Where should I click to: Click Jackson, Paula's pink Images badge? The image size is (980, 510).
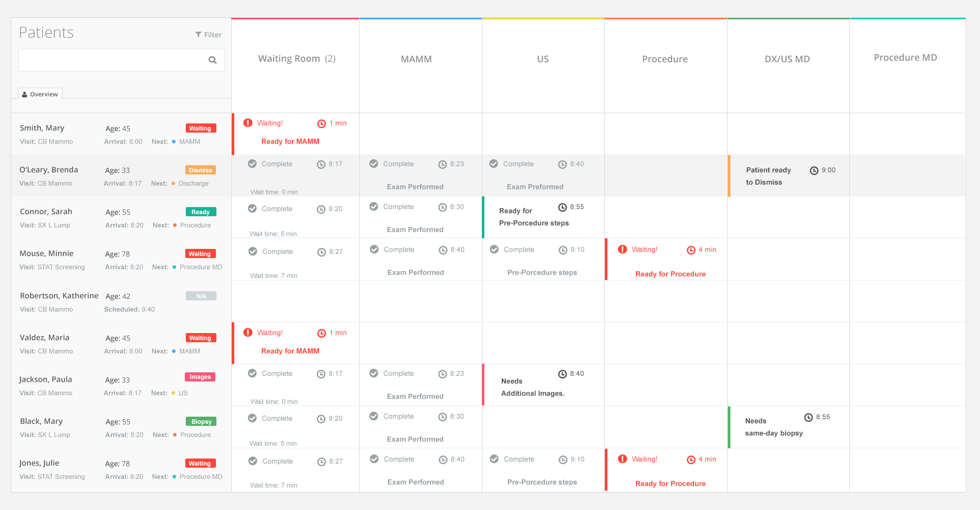200,377
